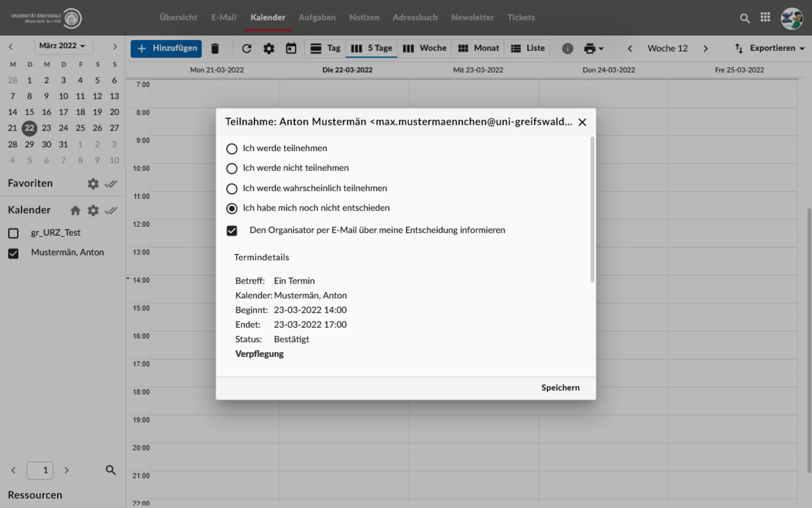Open the E-Mail tab
This screenshot has height=508, width=812.
tap(223, 18)
